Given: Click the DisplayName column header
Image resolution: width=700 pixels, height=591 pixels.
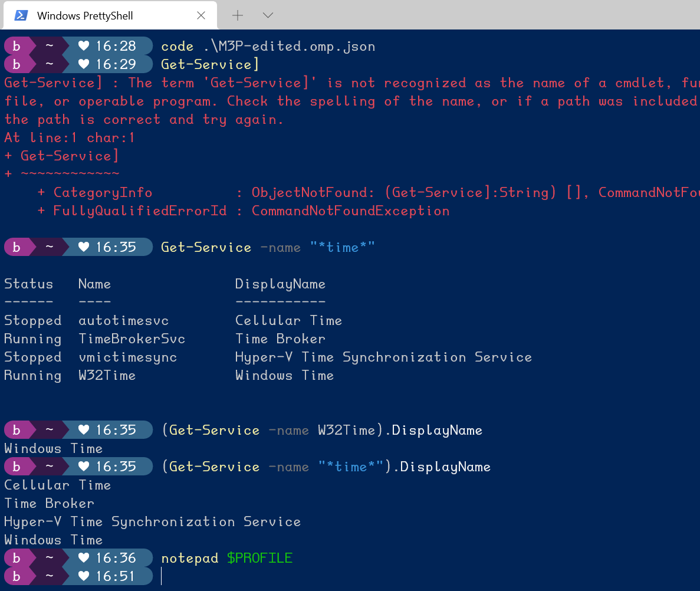Looking at the screenshot, I should point(280,284).
